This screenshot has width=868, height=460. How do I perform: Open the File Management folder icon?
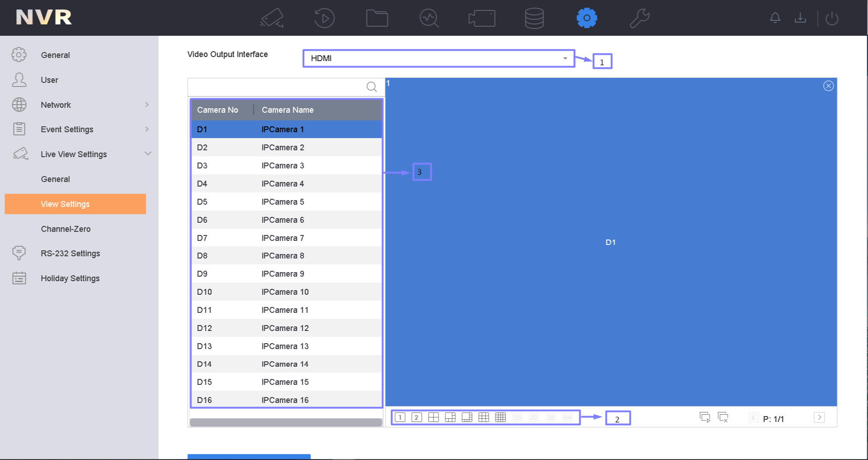(377, 18)
